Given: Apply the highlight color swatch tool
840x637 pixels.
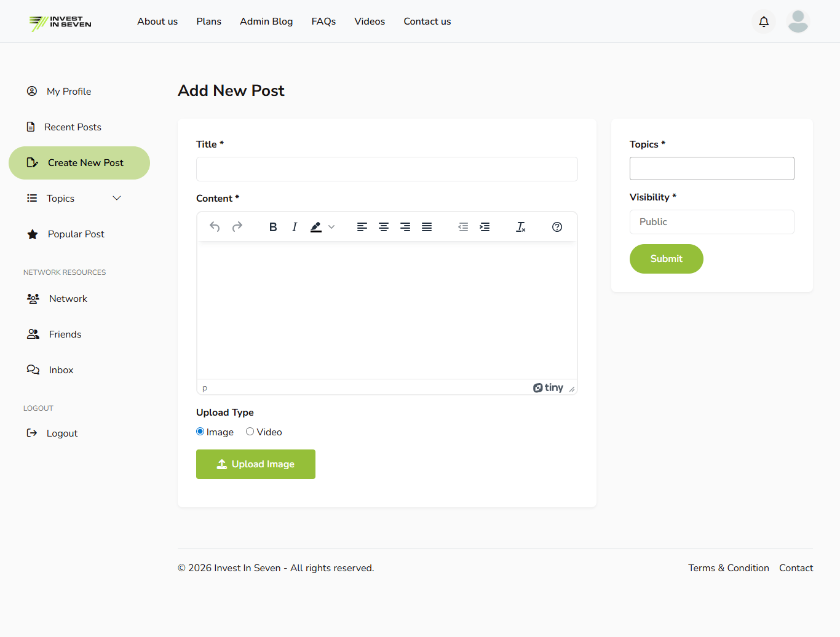Looking at the screenshot, I should pyautogui.click(x=316, y=227).
